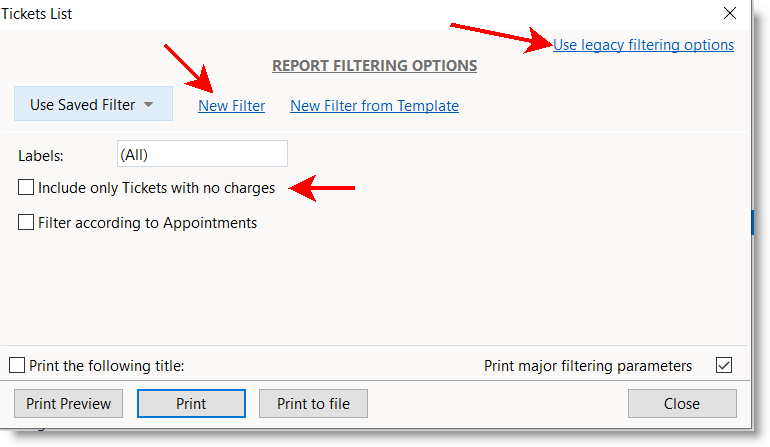Enable Include only Tickets with no charges
Viewport: 770px width, 447px height.
pos(26,187)
